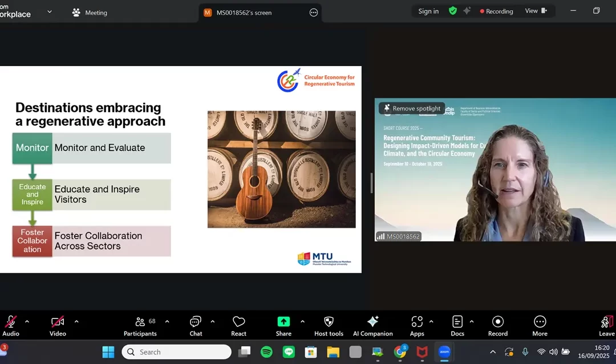This screenshot has height=364, width=616.
Task: Open the Docs tool
Action: 457,326
